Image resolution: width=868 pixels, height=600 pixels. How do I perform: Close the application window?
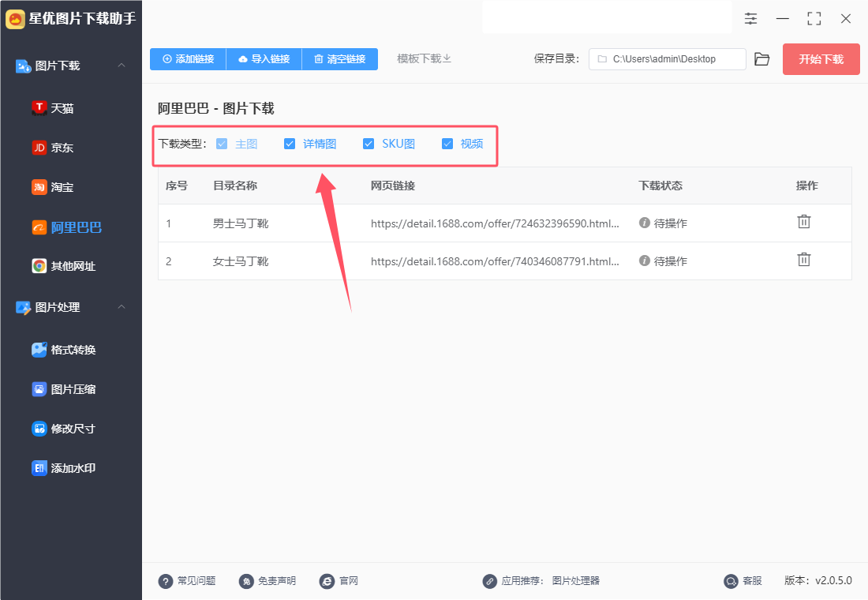click(x=846, y=19)
